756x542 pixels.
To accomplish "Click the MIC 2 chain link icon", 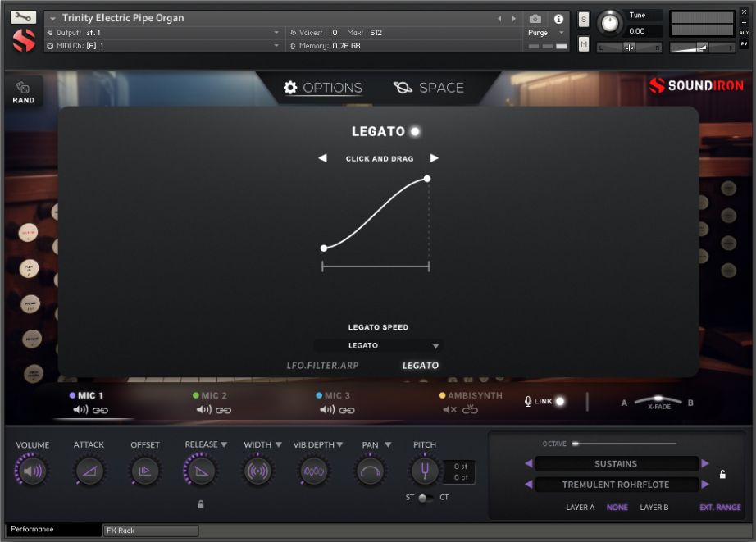I will pos(223,410).
